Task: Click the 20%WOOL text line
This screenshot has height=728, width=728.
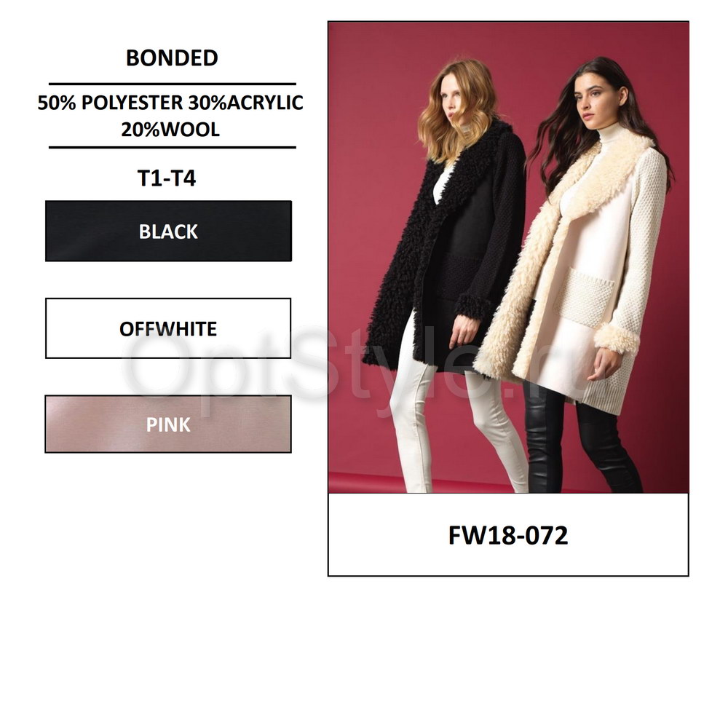Action: coord(170,130)
